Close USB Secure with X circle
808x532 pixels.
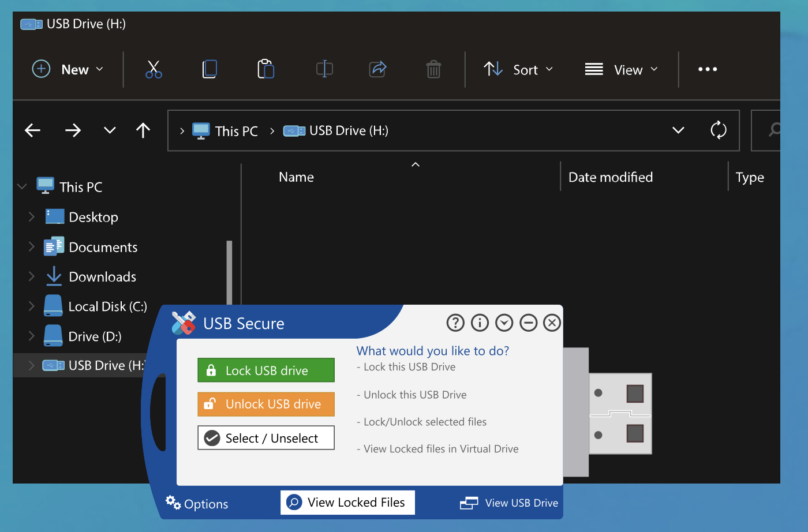(x=552, y=323)
